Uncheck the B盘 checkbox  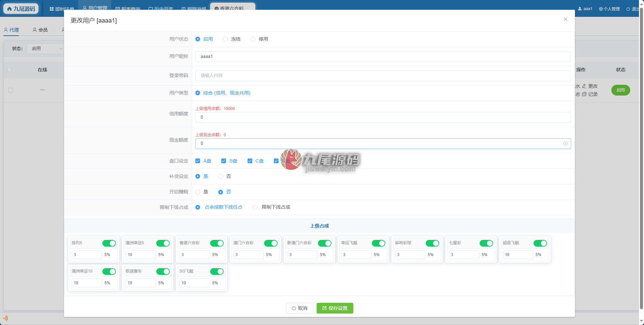(x=224, y=161)
